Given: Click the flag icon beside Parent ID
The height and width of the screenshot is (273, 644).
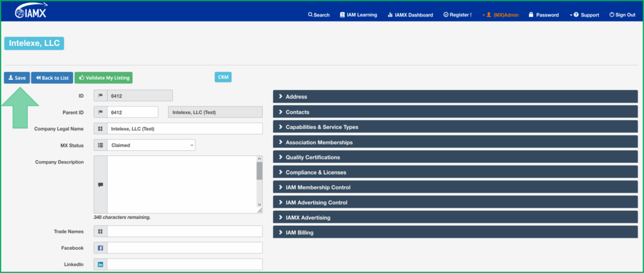Looking at the screenshot, I should coord(100,112).
